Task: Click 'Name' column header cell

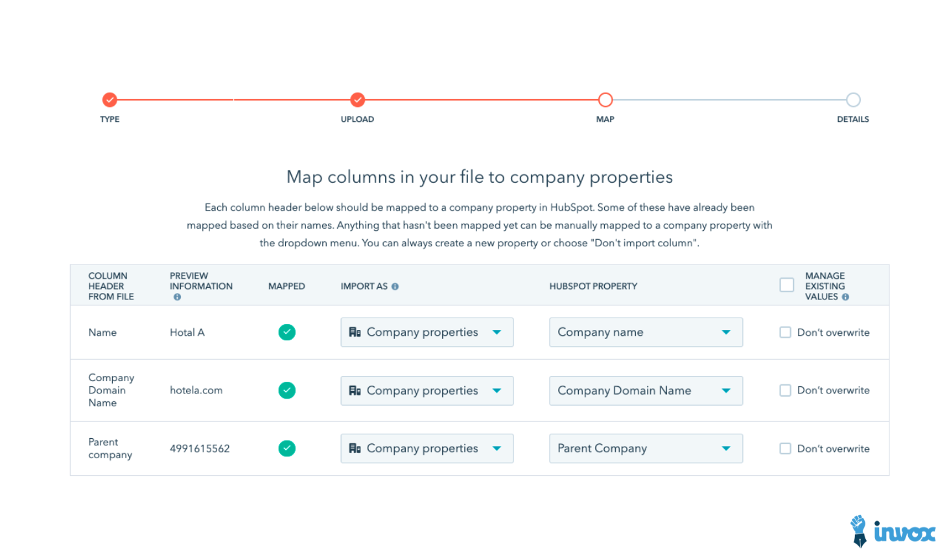Action: click(102, 332)
